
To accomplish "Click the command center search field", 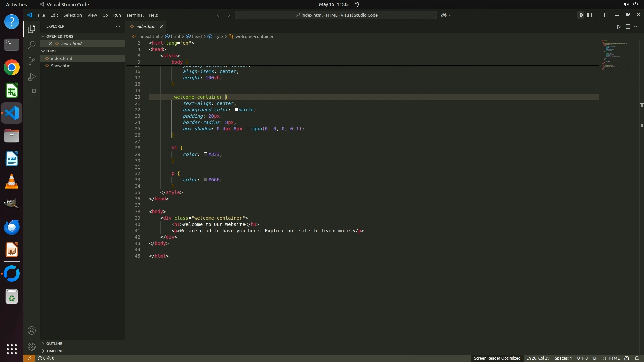I will (336, 15).
